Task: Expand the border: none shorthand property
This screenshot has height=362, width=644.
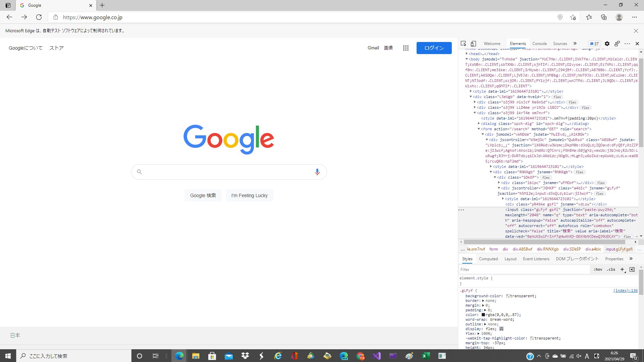Action: pyautogui.click(x=483, y=301)
